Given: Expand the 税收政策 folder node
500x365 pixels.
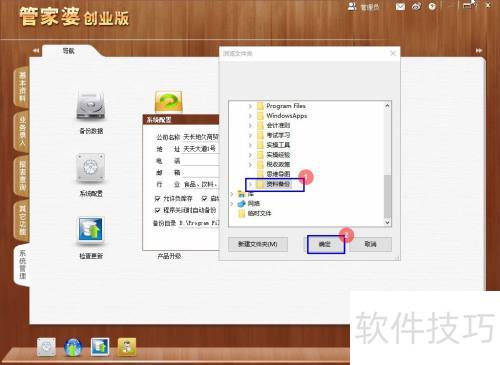Looking at the screenshot, I should [250, 164].
